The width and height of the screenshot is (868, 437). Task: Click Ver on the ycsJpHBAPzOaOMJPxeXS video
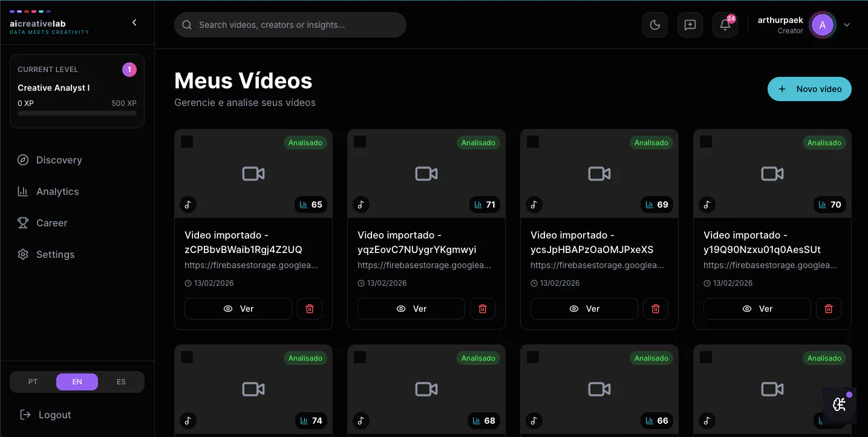tap(584, 309)
